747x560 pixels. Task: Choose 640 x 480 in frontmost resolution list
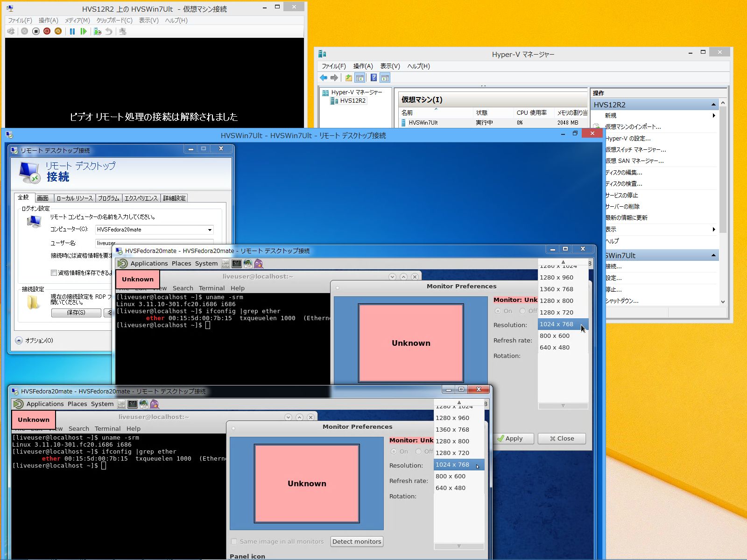pyautogui.click(x=459, y=488)
